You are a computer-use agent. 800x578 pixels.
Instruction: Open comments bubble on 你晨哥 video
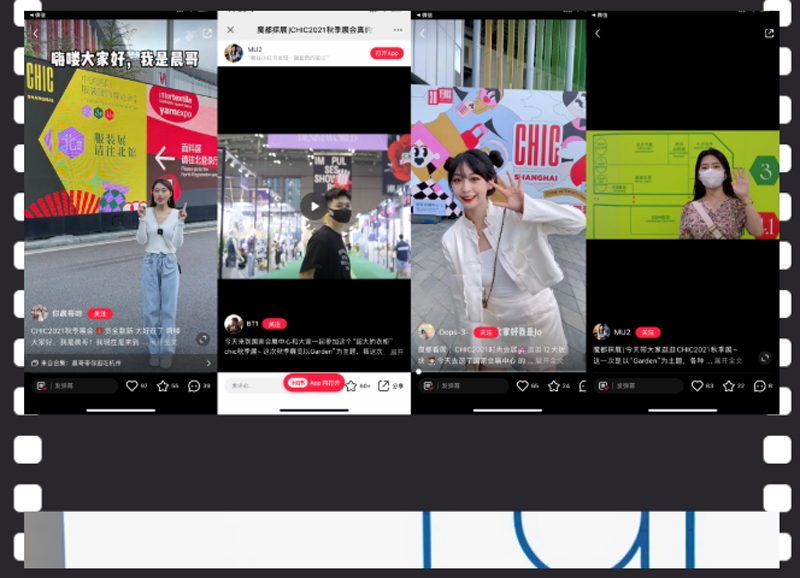(194, 386)
